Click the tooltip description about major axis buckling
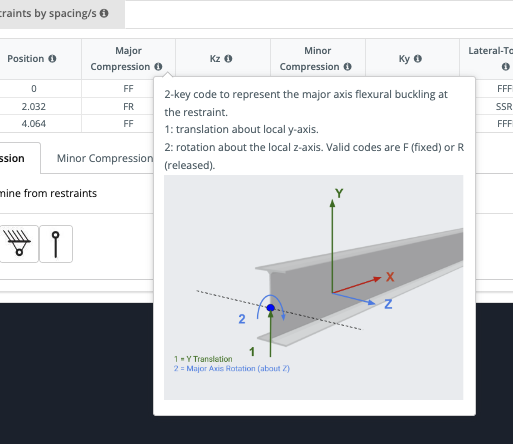The image size is (513, 444). pos(306,103)
